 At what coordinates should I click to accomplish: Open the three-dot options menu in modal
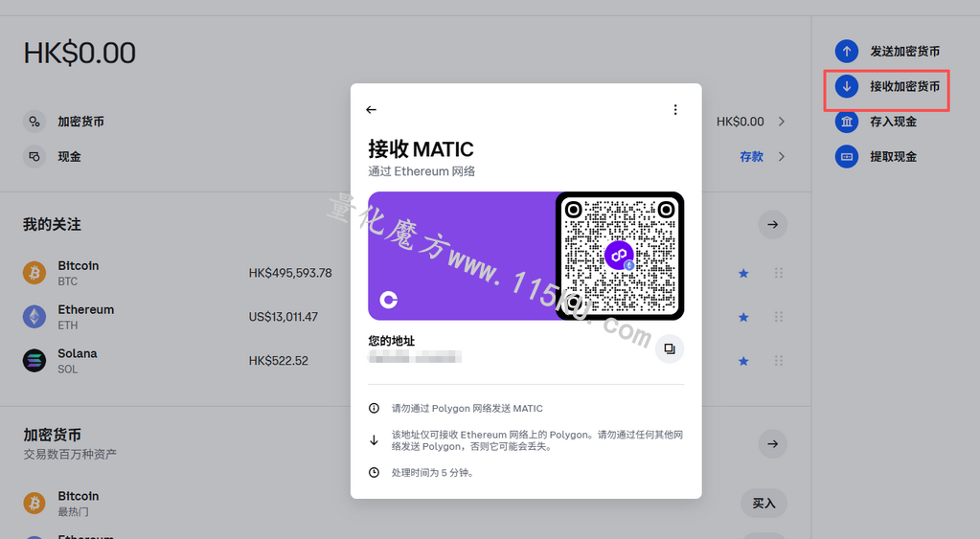pos(675,110)
